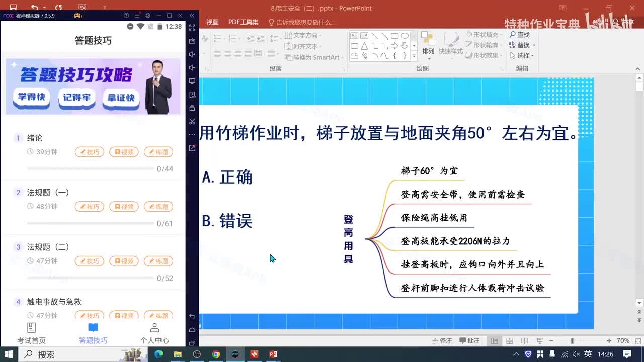
Task: Switch to Reading view icon
Action: 525,341
